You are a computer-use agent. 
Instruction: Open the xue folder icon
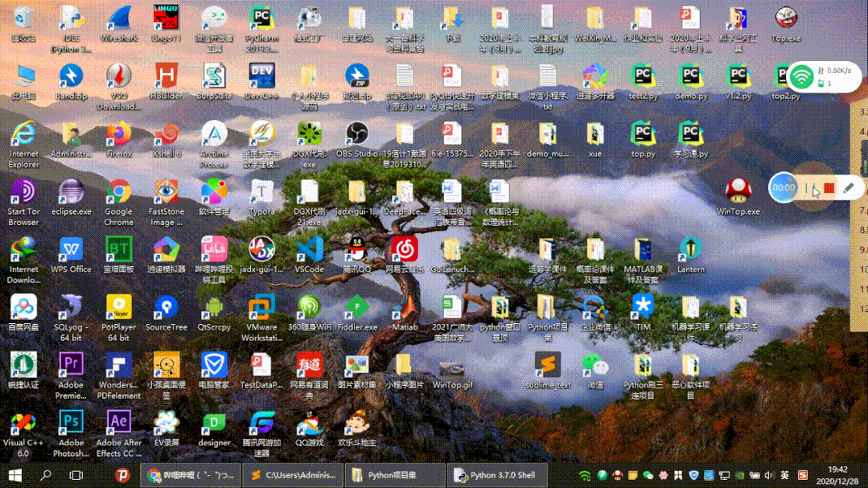[x=595, y=140]
